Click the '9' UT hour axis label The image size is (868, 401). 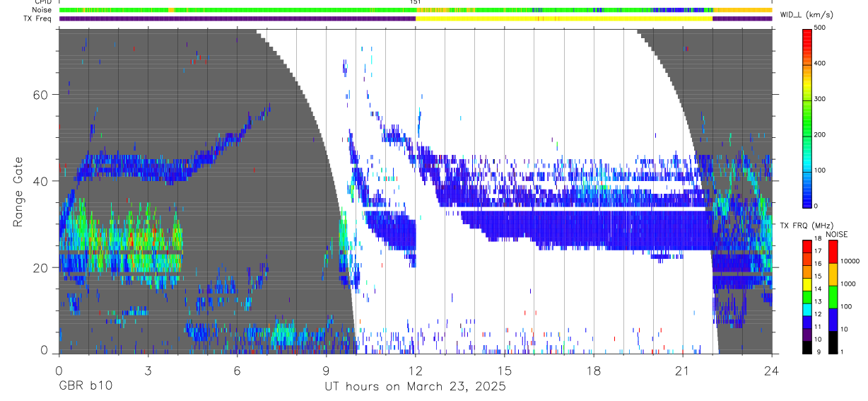326,371
